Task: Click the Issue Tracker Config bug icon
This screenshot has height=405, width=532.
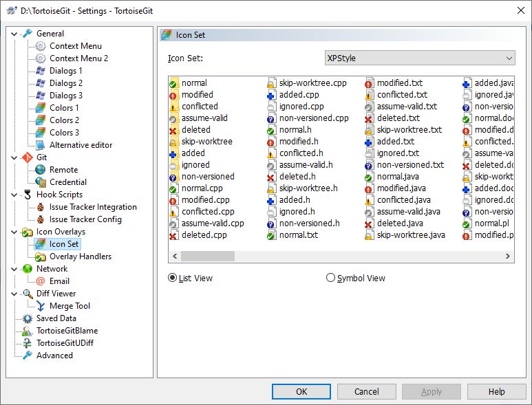Action: pos(41,219)
